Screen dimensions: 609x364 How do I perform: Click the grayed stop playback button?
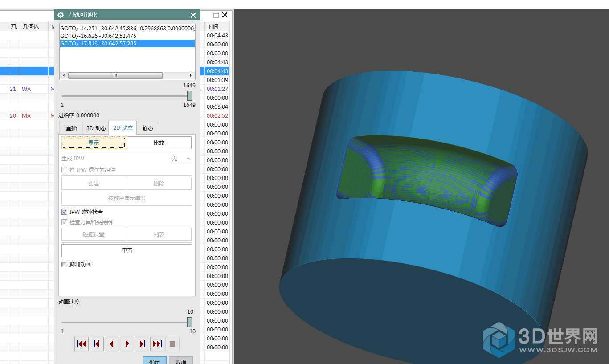[x=172, y=344]
